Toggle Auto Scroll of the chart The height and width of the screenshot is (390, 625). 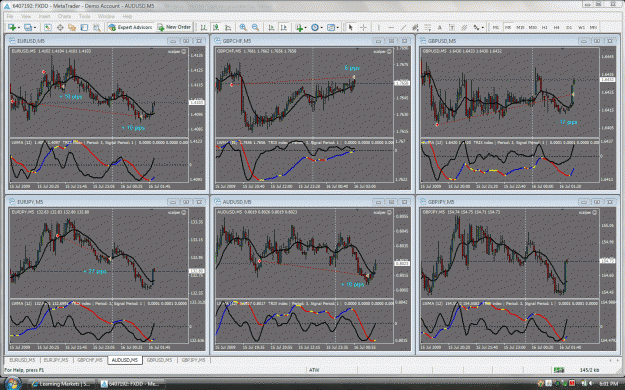tap(271, 27)
